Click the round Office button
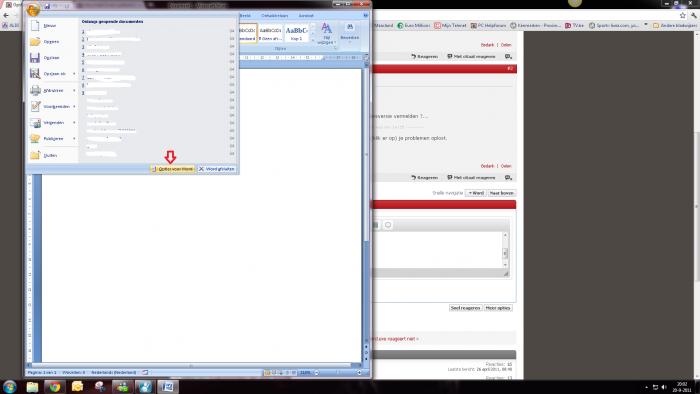 (x=33, y=9)
